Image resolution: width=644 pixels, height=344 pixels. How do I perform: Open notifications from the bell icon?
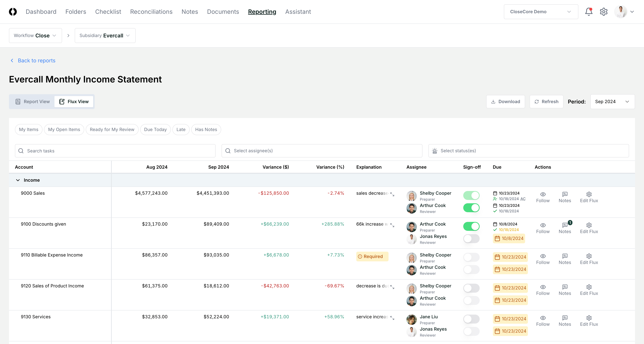pos(589,12)
